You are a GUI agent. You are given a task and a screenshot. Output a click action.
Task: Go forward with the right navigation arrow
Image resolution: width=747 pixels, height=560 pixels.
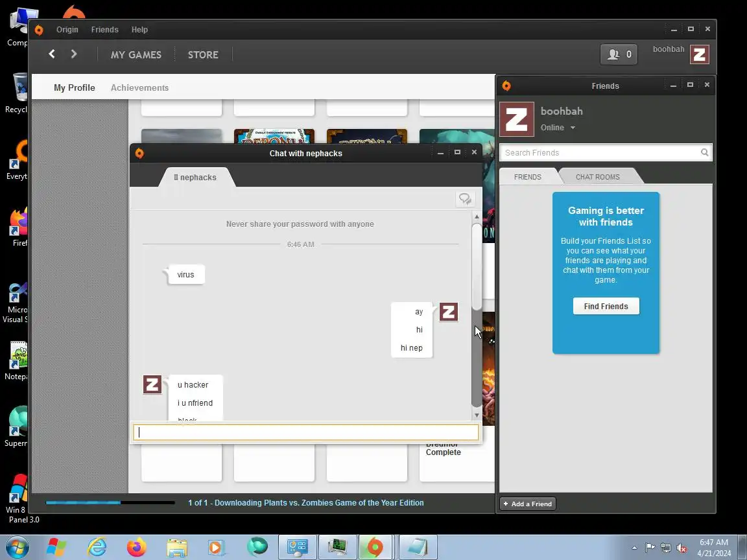coord(74,54)
